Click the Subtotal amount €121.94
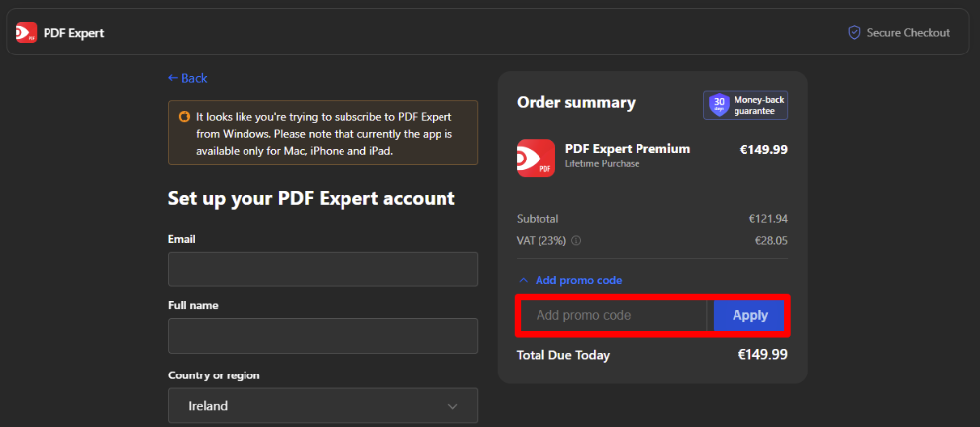Screen dimensions: 980x427 [768, 219]
